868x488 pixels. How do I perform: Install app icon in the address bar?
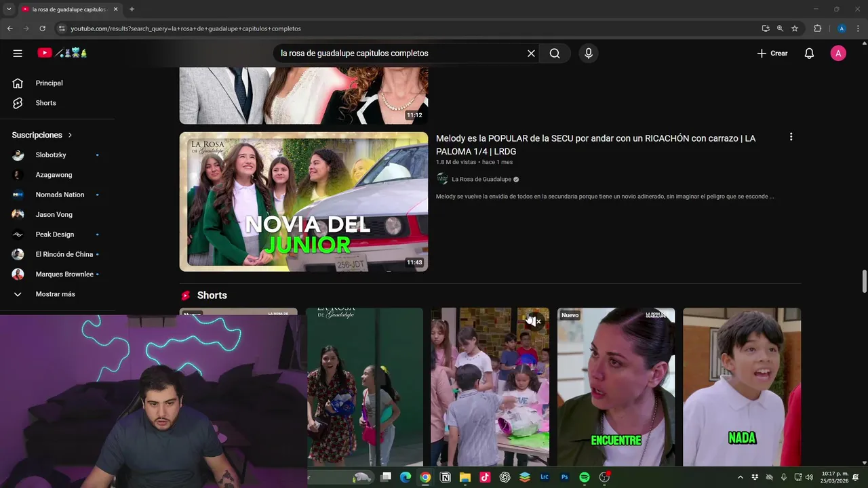click(x=766, y=28)
